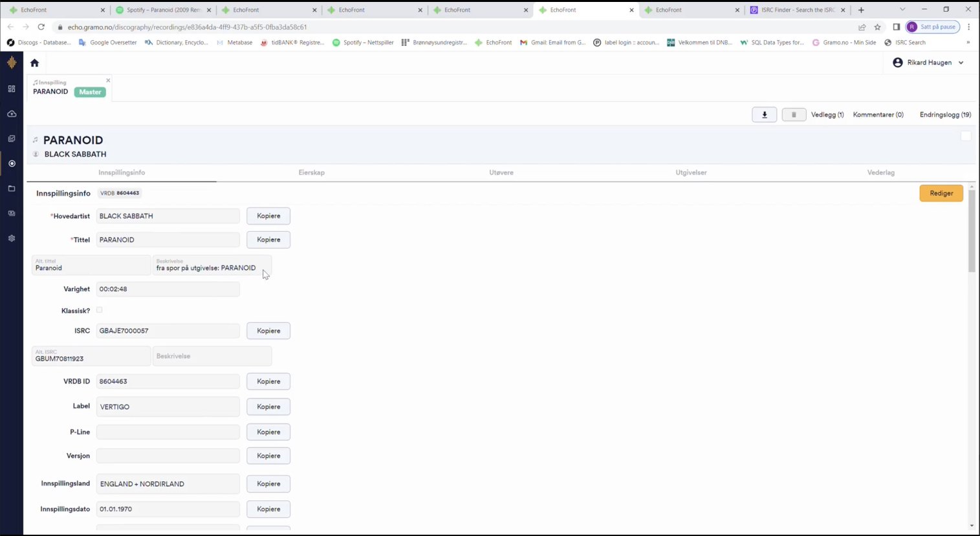The width and height of the screenshot is (980, 536).
Task: Switch to the Utgivelser tab
Action: 691,173
